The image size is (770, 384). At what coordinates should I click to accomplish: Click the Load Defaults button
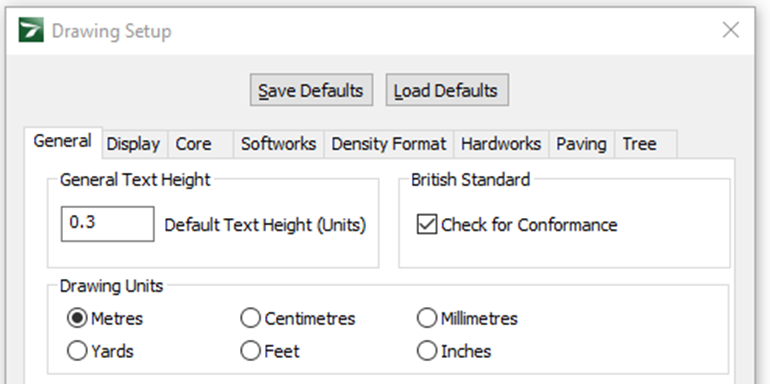[x=447, y=90]
